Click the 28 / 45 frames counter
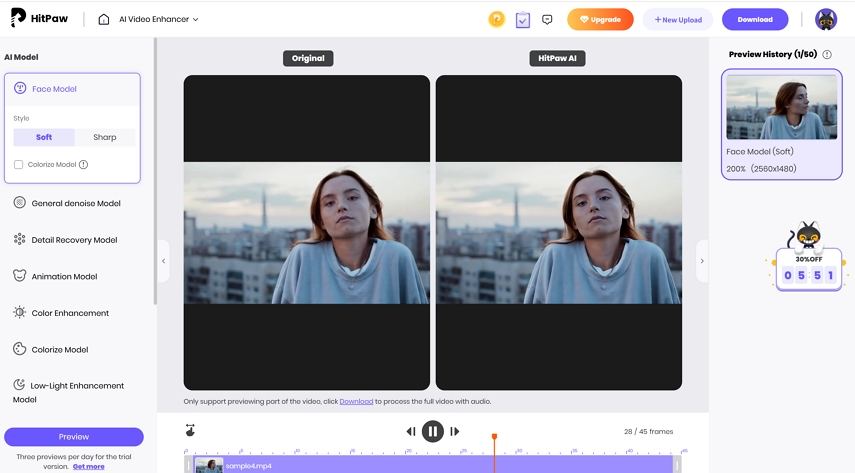Image resolution: width=855 pixels, height=473 pixels. [648, 432]
